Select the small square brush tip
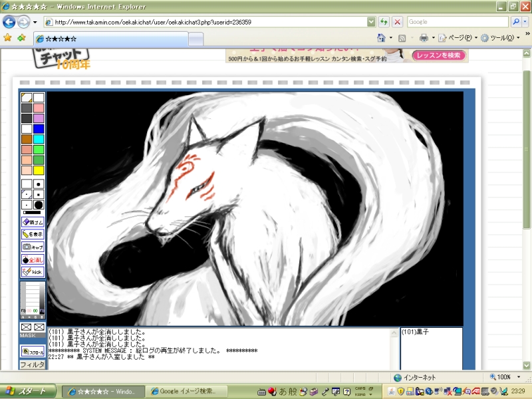The height and width of the screenshot is (399, 532). point(39,194)
